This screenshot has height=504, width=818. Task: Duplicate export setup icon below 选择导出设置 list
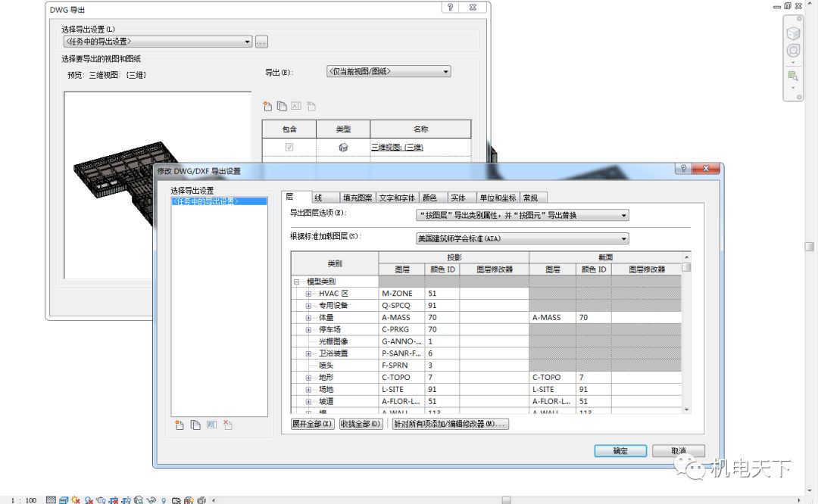click(195, 425)
